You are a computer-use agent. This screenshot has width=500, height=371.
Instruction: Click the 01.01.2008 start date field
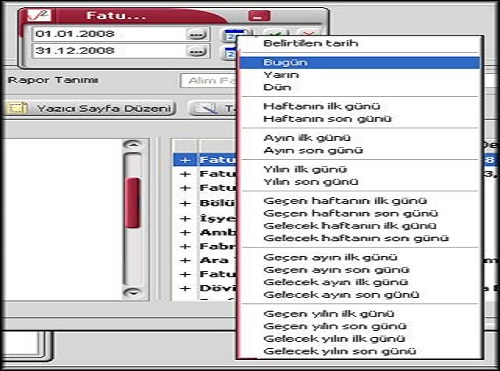(x=109, y=34)
